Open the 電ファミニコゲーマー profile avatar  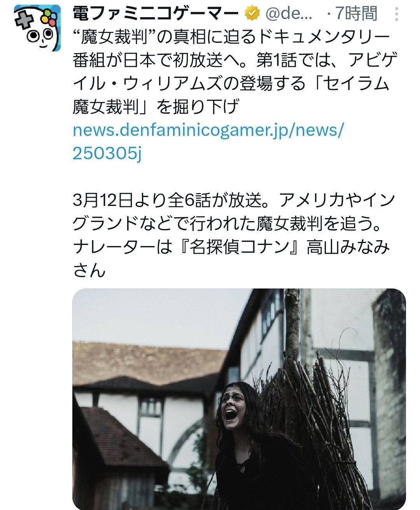click(38, 28)
